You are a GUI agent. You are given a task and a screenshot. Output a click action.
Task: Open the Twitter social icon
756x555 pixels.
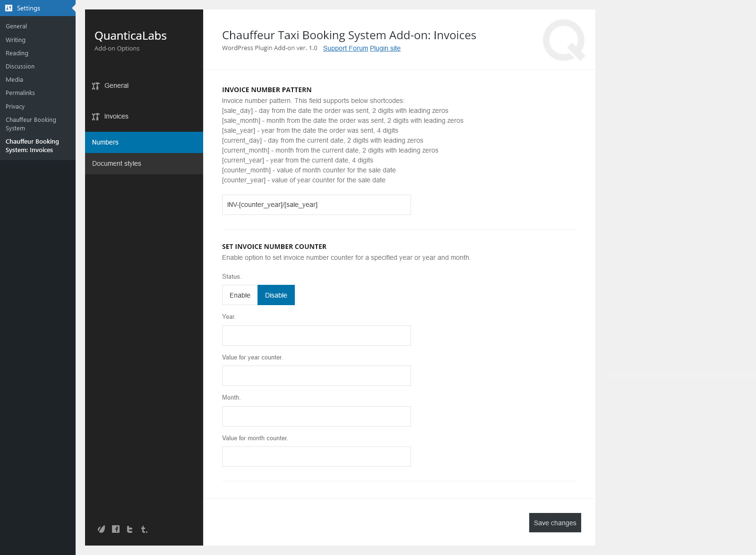129,529
